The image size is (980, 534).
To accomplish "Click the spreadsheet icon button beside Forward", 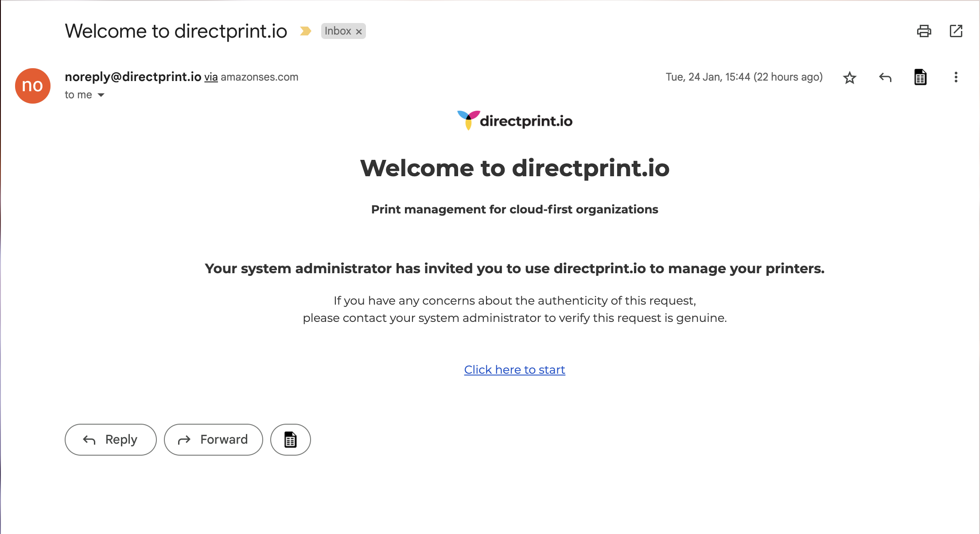I will 290,440.
